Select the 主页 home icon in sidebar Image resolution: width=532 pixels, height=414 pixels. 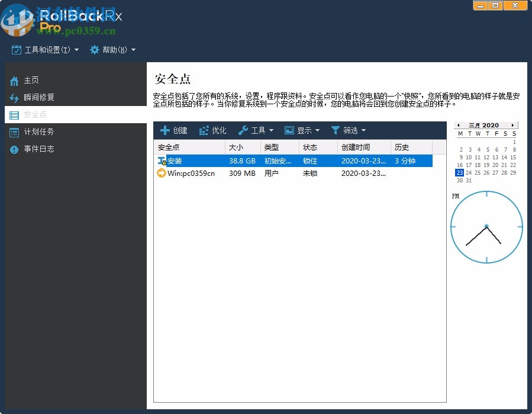coord(14,80)
